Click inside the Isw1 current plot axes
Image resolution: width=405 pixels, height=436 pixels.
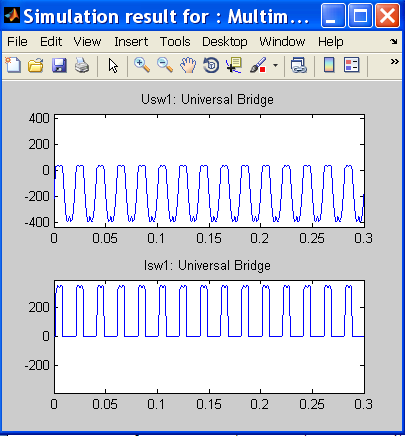tap(209, 337)
